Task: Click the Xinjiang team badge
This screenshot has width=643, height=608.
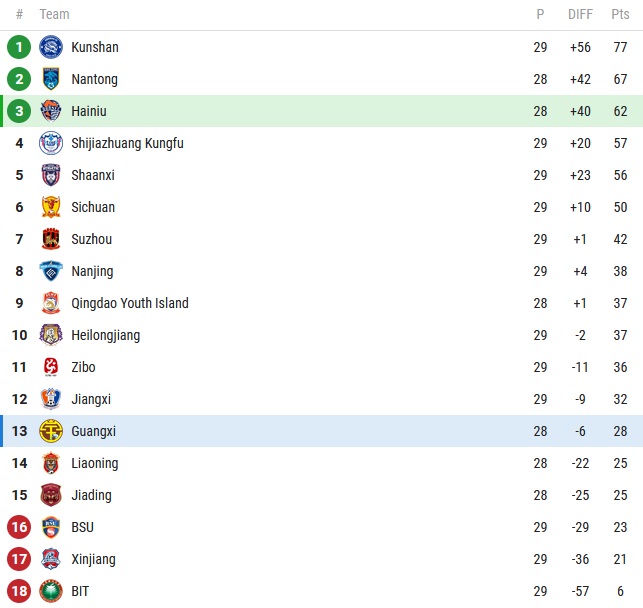Action: (x=50, y=559)
